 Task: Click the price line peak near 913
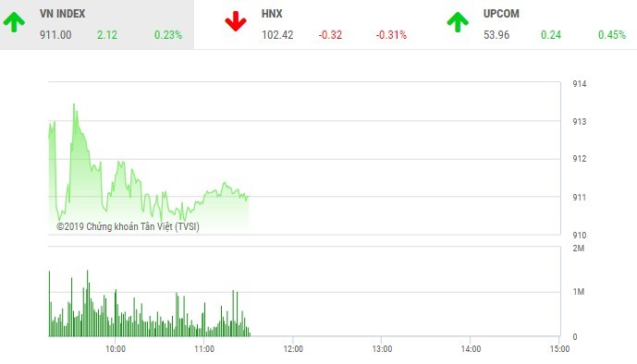[x=74, y=104]
